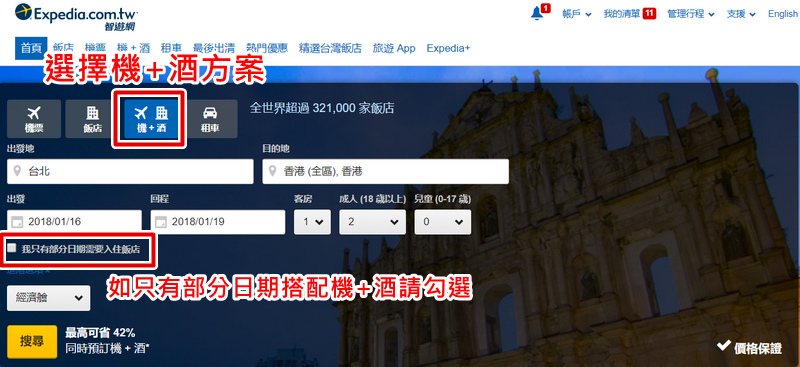This screenshot has height=367, width=800.
Task: Open the 帳戶 account menu
Action: 577,14
